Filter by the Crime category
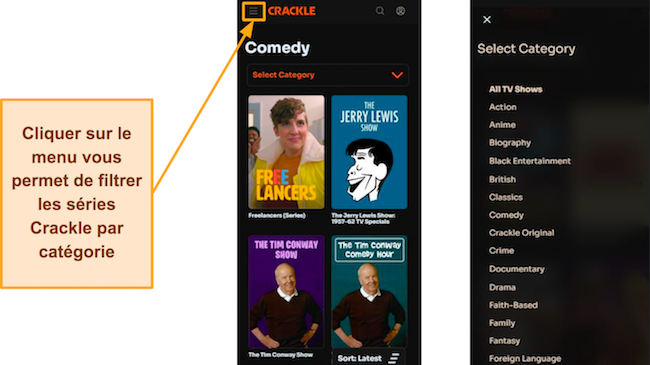The image size is (650, 365). (502, 251)
